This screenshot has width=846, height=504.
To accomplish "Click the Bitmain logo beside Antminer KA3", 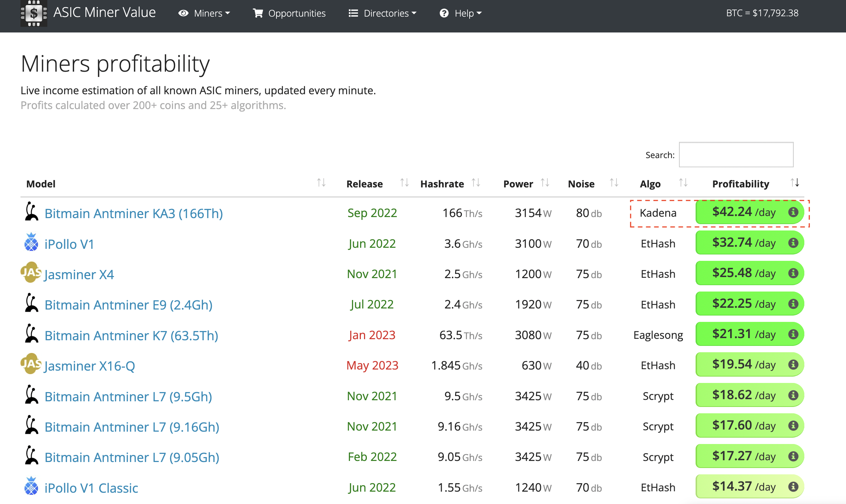I will [x=31, y=211].
